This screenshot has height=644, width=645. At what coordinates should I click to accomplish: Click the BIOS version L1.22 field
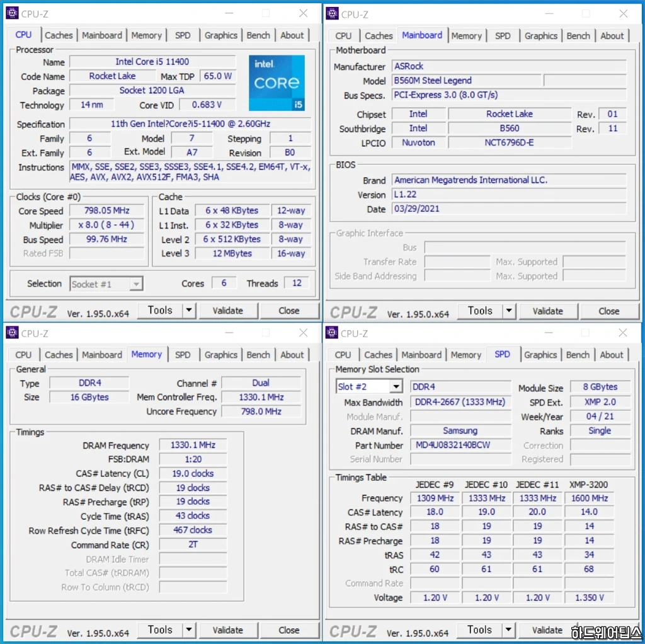click(x=509, y=194)
